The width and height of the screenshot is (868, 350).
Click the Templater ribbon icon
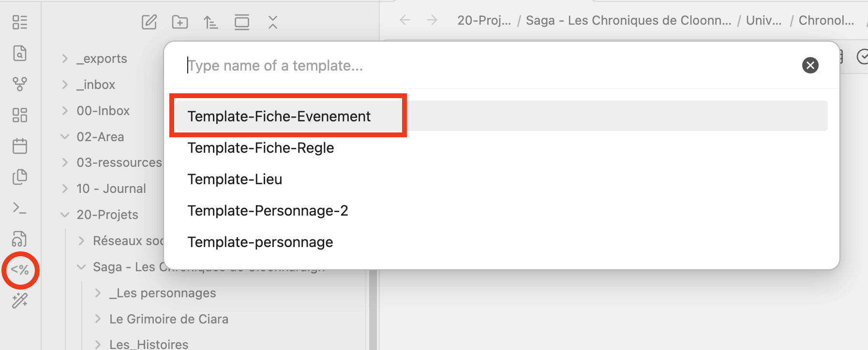click(20, 270)
